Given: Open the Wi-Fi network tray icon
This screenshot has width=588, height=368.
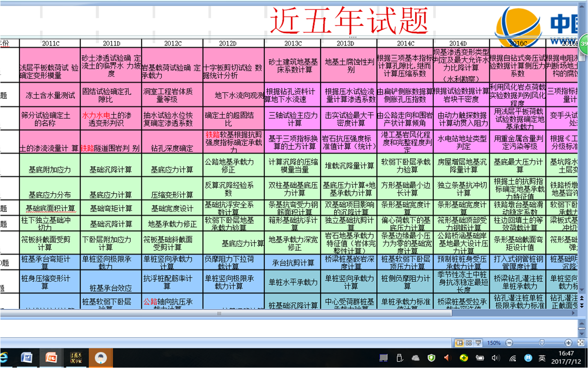Looking at the screenshot, I should (x=512, y=358).
